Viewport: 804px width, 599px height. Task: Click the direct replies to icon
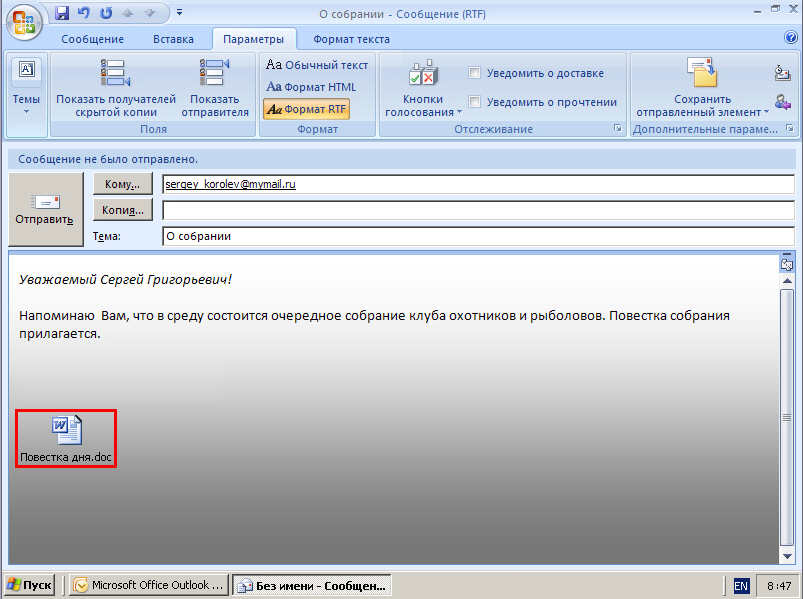click(x=782, y=102)
